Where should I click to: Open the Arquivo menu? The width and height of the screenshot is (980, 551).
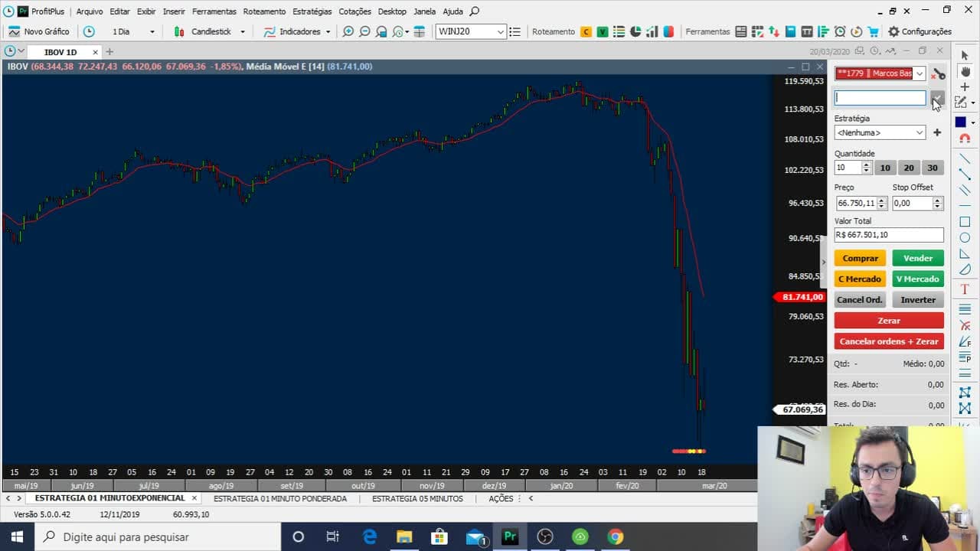(x=90, y=11)
